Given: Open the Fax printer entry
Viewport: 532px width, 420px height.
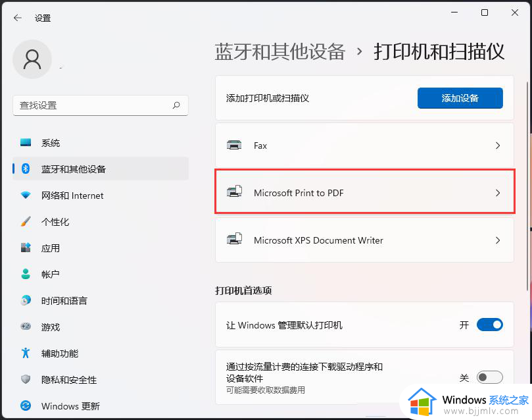Looking at the screenshot, I should [x=364, y=145].
